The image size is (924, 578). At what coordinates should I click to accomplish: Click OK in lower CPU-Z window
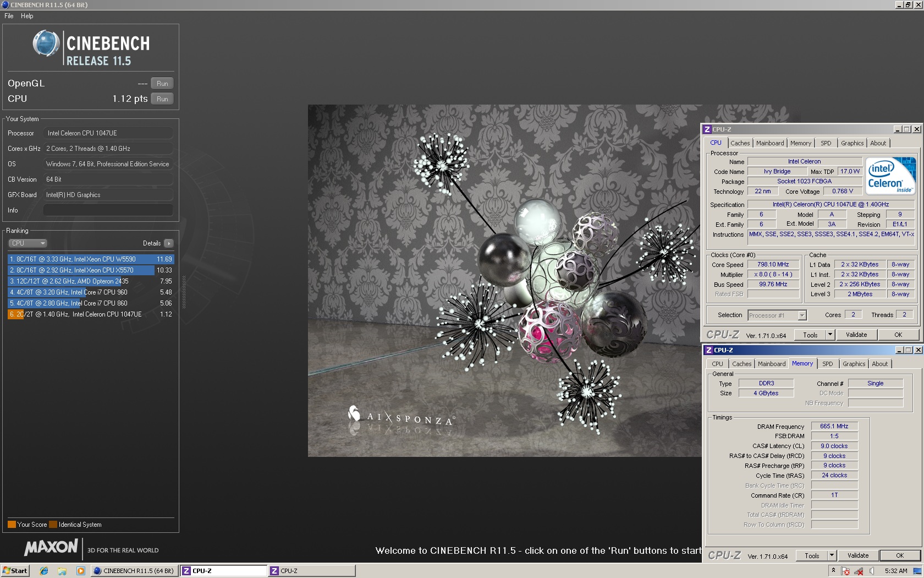[900, 556]
